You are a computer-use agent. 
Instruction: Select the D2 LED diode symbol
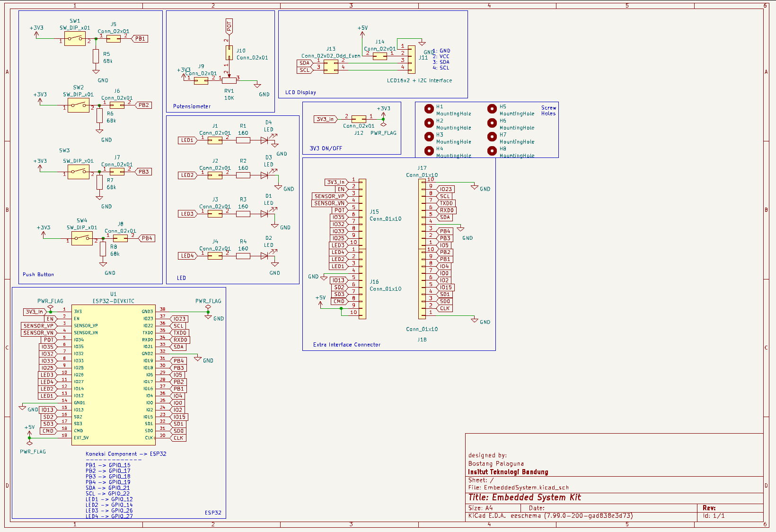(265, 256)
